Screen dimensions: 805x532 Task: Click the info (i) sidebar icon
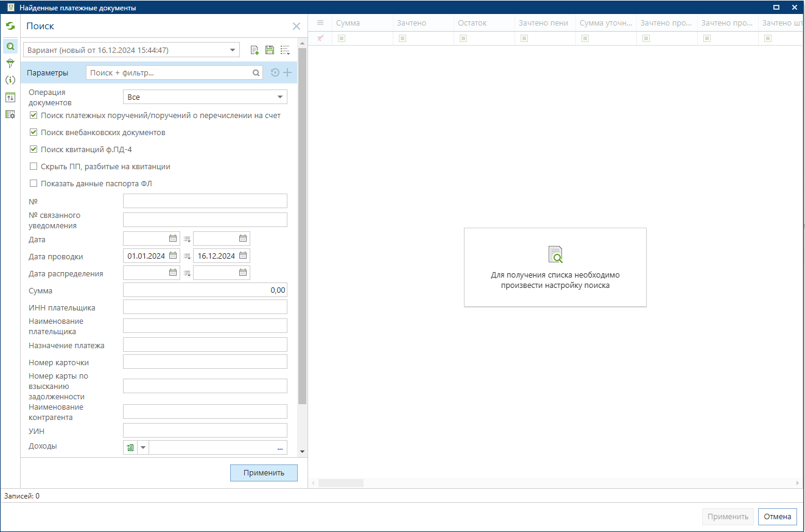point(10,80)
